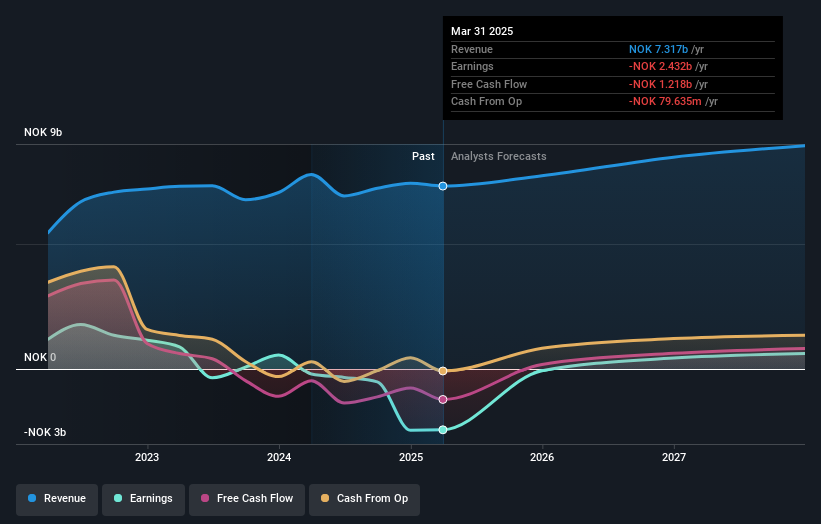
Task: Click the orange Cash From Op legend dot
Action: [325, 498]
